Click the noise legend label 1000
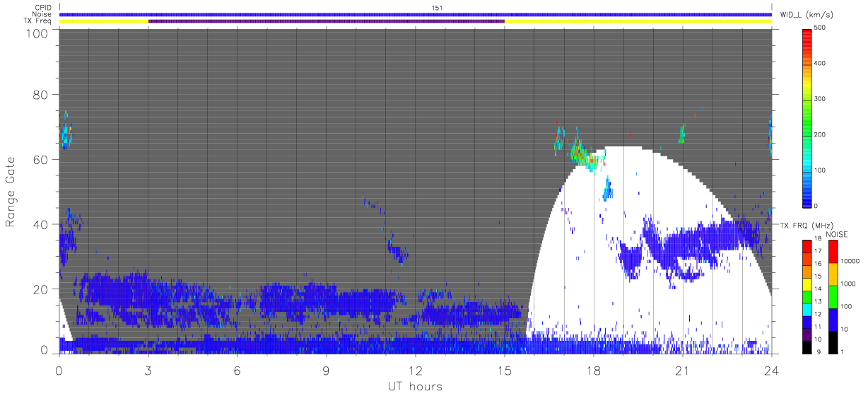868x401 pixels. tap(848, 283)
